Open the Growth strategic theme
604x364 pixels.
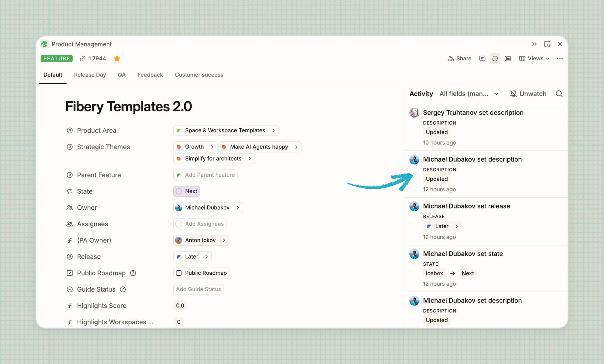click(x=195, y=147)
